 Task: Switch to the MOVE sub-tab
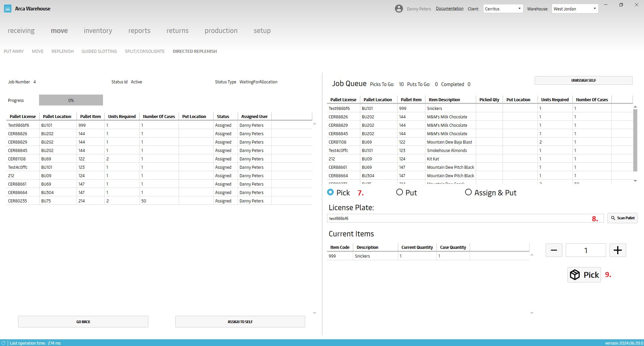pos(38,51)
